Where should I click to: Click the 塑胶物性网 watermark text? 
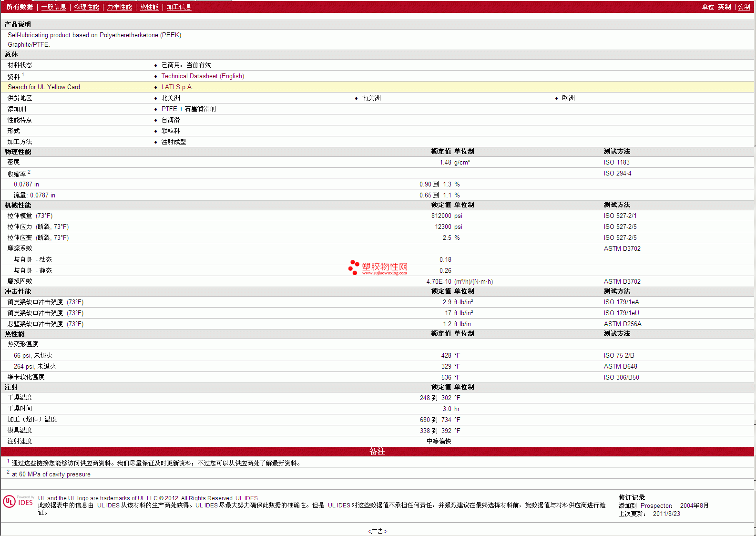[385, 267]
